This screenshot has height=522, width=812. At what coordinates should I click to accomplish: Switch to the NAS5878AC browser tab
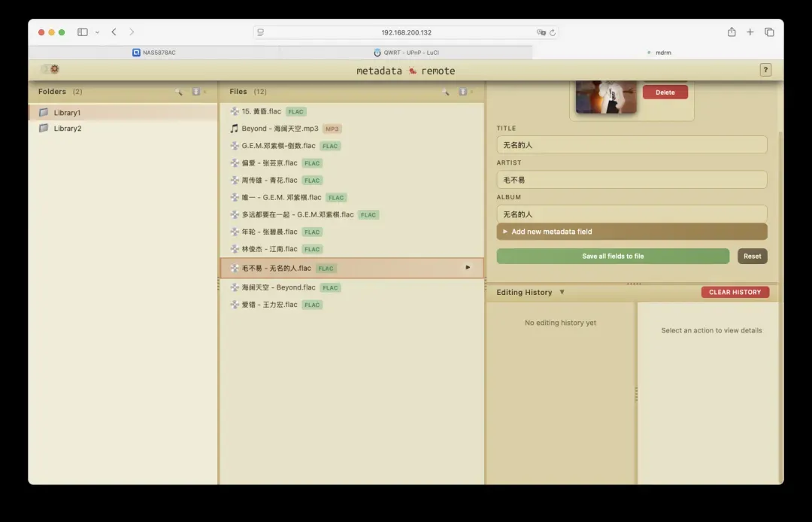tap(154, 53)
